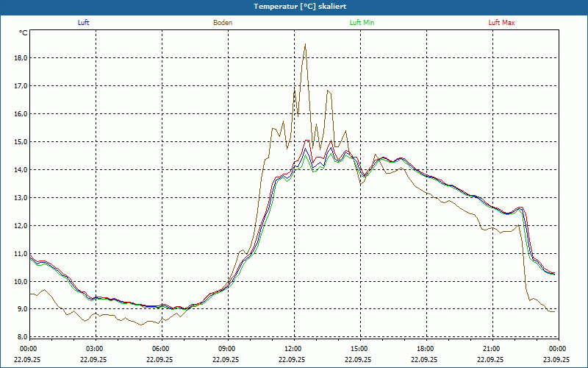Click the 23.09.25 date label
The height and width of the screenshot is (368, 588).
click(556, 360)
